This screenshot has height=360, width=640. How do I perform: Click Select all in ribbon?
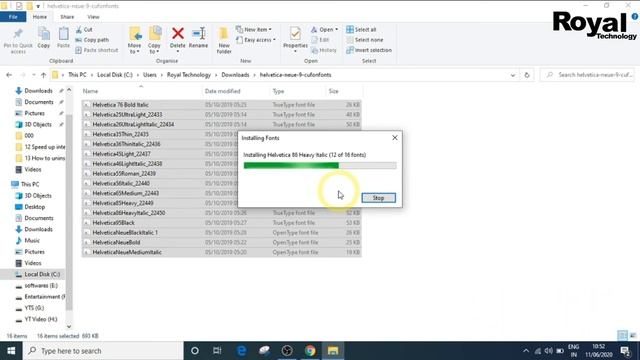tap(361, 30)
